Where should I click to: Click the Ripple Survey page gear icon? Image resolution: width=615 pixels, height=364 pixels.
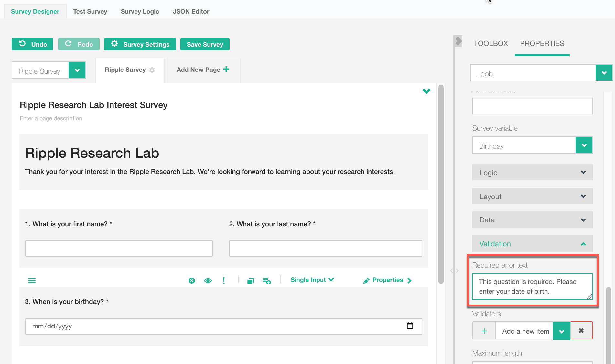[152, 70]
